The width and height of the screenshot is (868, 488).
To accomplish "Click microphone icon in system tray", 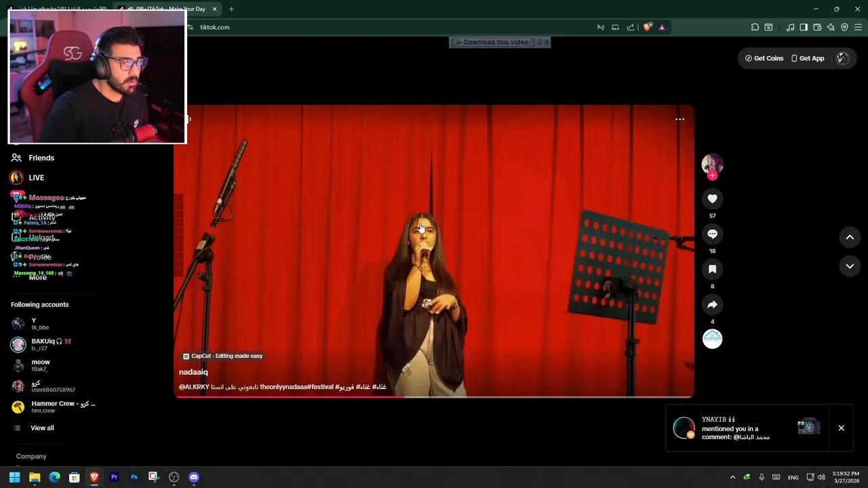I will [762, 477].
